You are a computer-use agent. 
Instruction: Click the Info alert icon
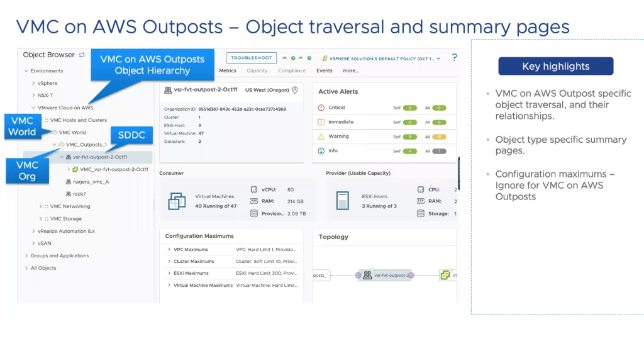(x=321, y=151)
